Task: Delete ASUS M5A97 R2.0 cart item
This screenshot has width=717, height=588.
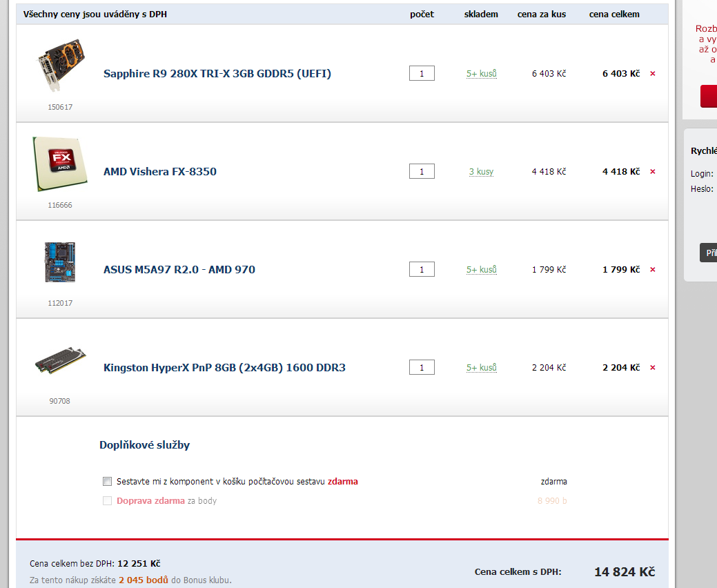Action: pyautogui.click(x=653, y=270)
